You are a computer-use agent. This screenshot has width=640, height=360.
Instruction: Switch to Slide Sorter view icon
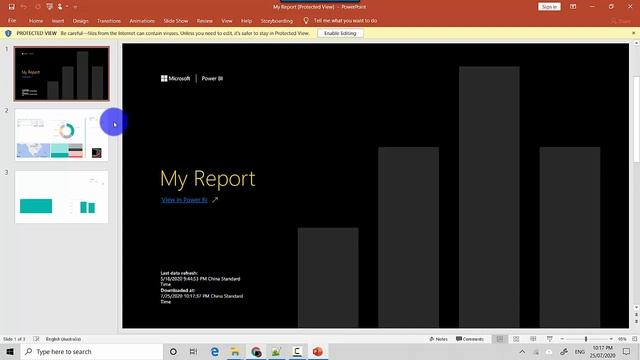(516, 339)
